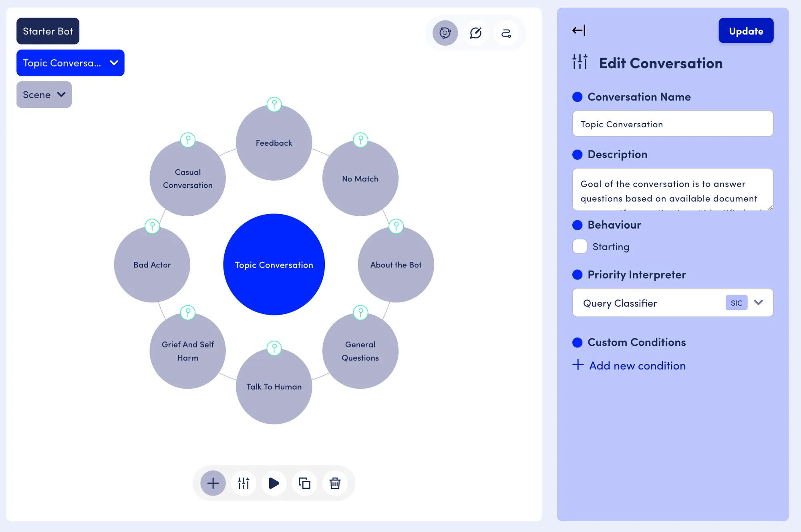
Task: Click the plus icon for a new condition
Action: coord(578,365)
